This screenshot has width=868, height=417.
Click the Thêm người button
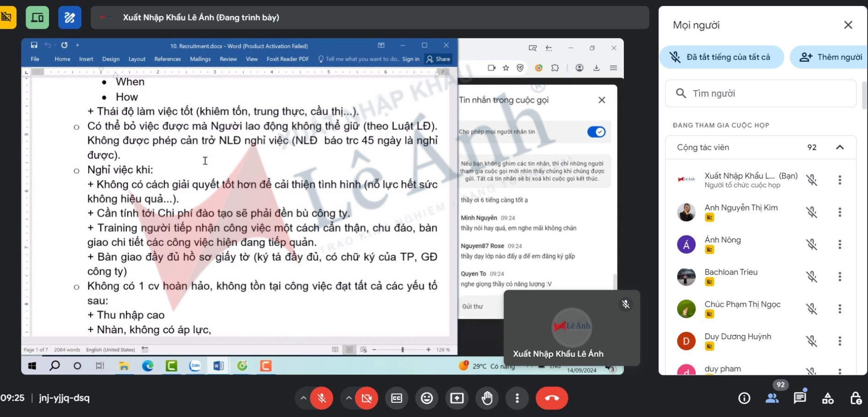click(x=831, y=57)
